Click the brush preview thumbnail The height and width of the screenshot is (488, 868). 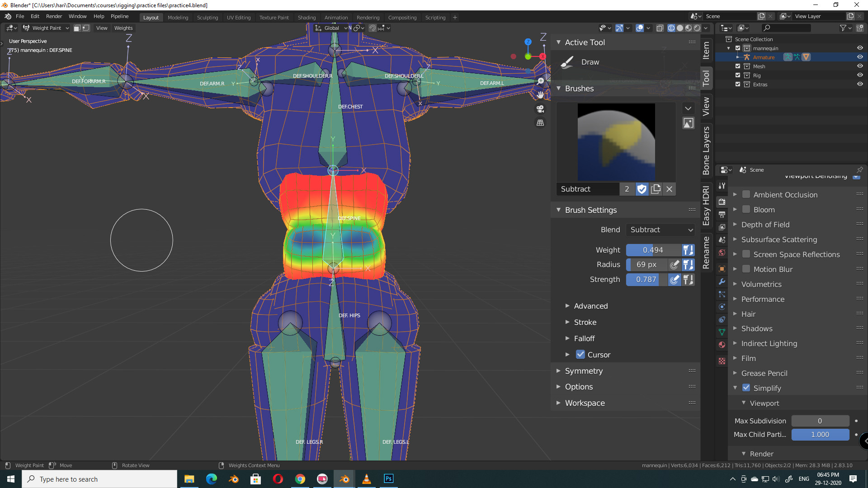tap(616, 141)
